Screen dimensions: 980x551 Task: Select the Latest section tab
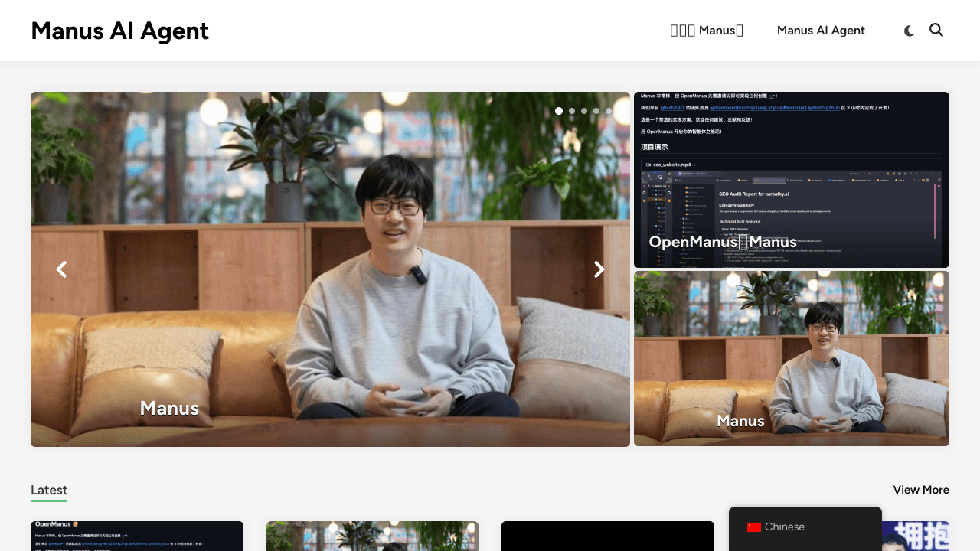pyautogui.click(x=49, y=491)
